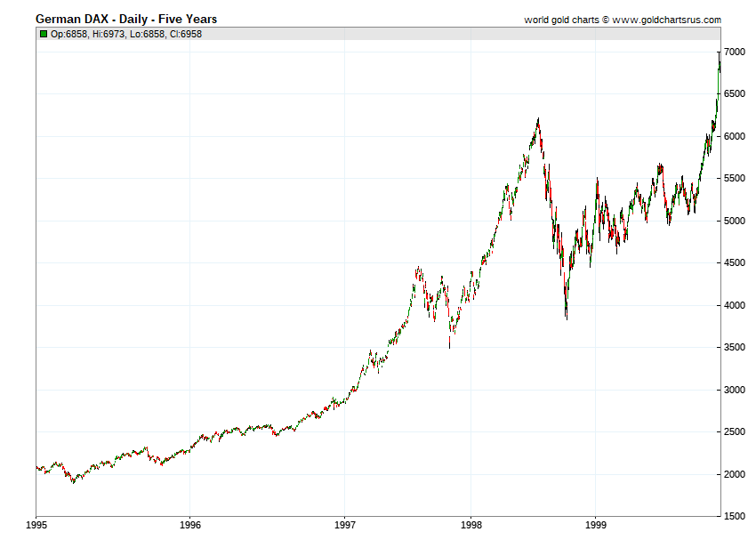Click the 6500 y-axis label
This screenshot has width=756, height=548.
coord(735,93)
